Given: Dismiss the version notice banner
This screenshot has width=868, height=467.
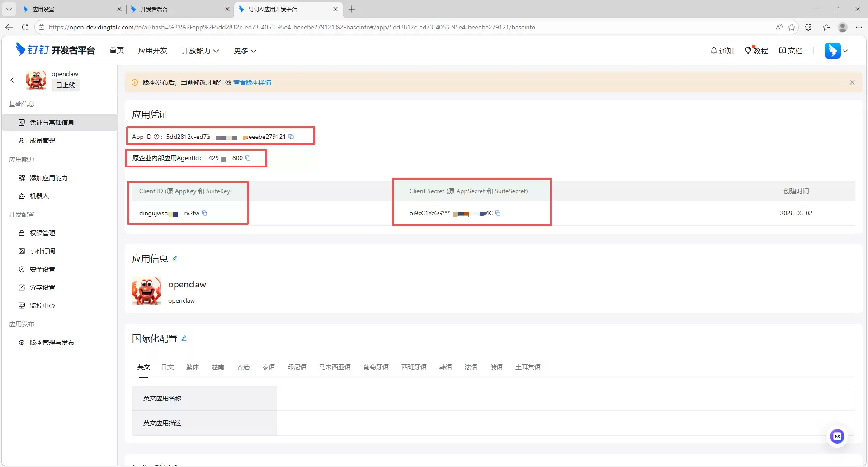Looking at the screenshot, I should (x=852, y=82).
